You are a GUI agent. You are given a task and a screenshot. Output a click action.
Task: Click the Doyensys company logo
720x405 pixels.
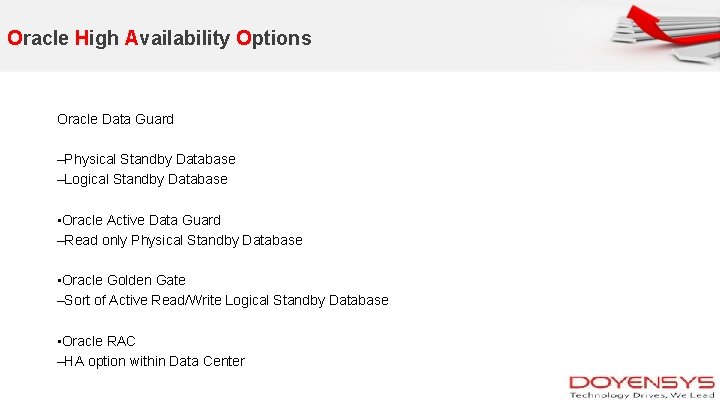(x=641, y=382)
